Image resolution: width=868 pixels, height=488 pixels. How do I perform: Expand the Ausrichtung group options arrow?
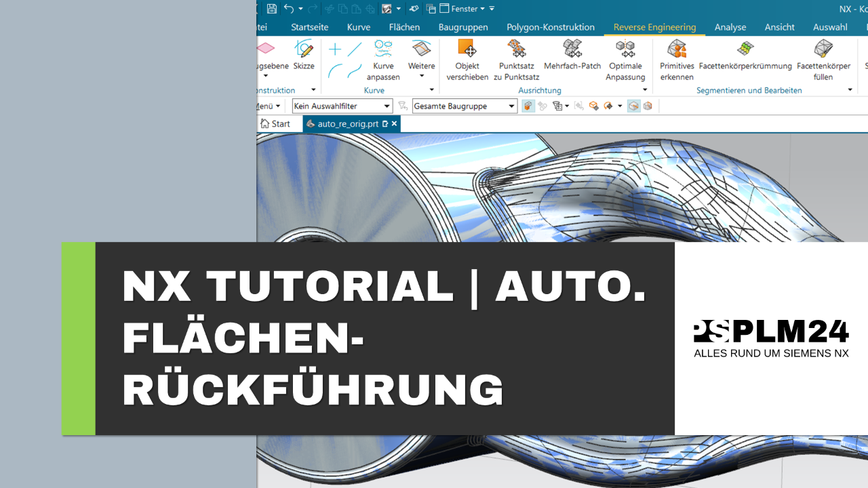[645, 90]
